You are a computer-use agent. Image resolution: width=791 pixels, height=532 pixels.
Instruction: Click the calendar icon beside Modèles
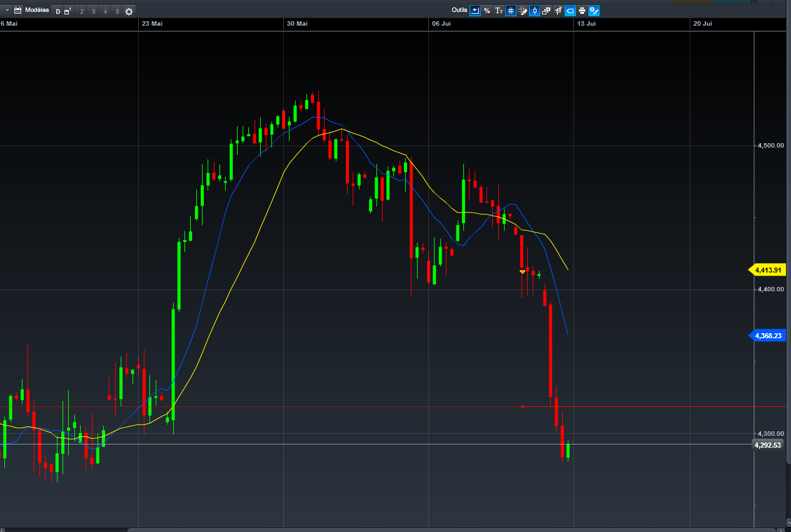click(x=18, y=11)
